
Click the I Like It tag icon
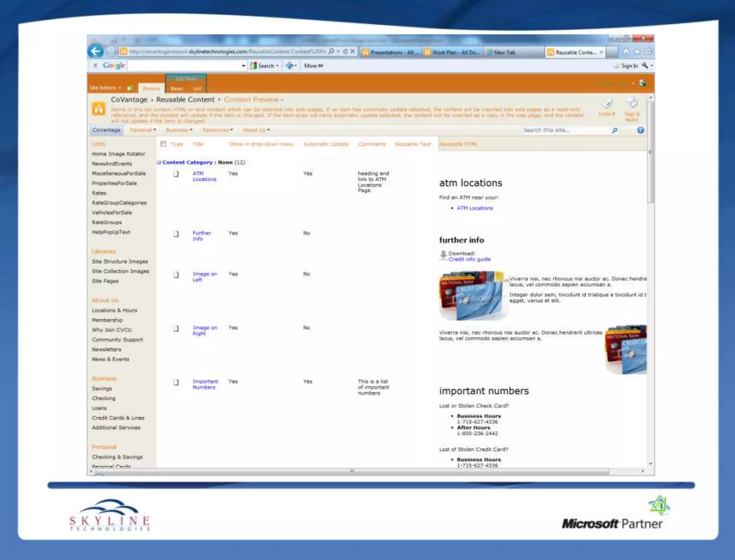click(x=607, y=104)
